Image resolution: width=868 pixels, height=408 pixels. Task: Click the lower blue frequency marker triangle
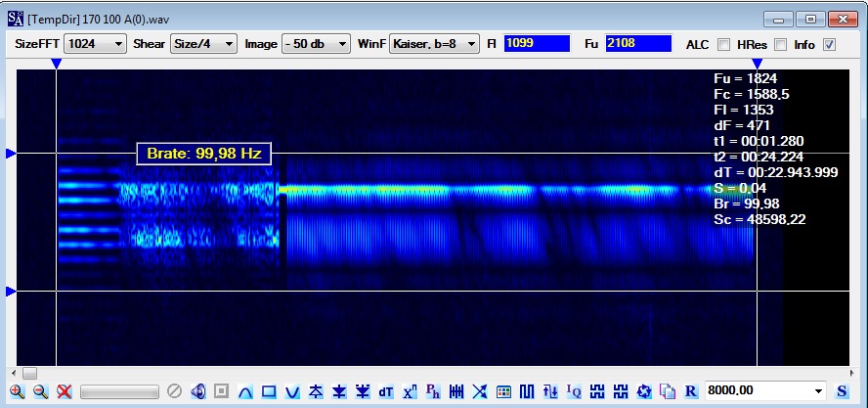(x=11, y=291)
